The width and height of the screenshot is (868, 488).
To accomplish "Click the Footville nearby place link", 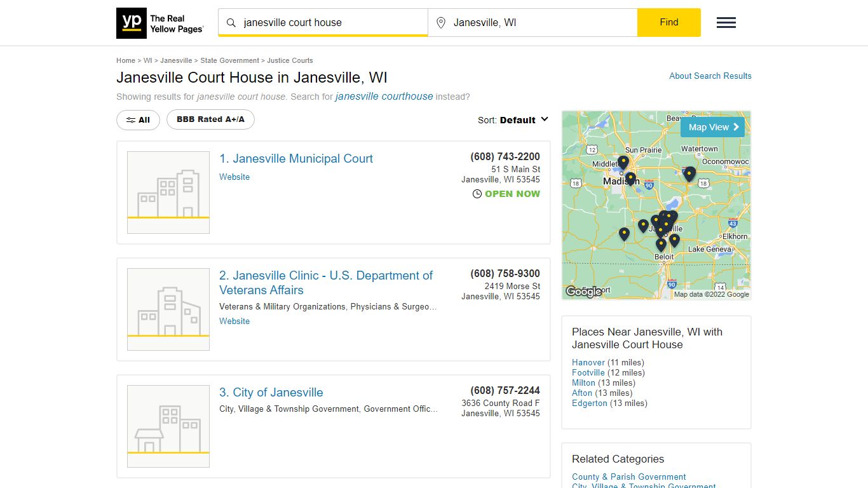I will (588, 372).
